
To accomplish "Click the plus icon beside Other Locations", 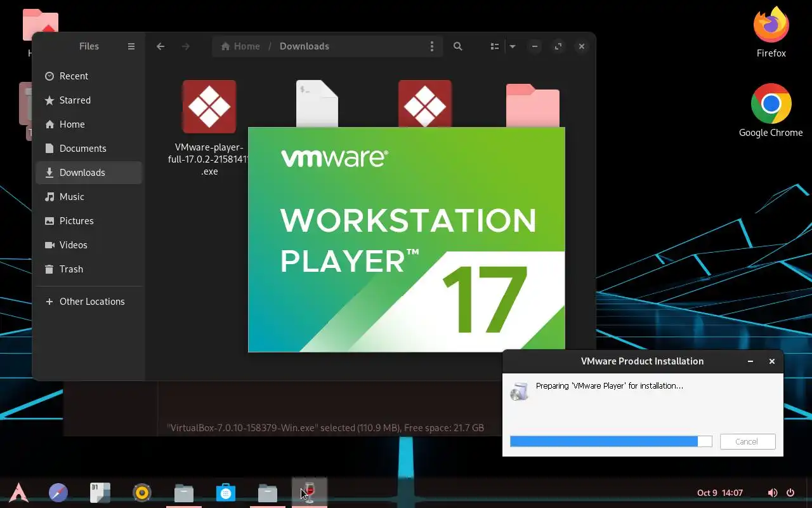I will pos(49,302).
